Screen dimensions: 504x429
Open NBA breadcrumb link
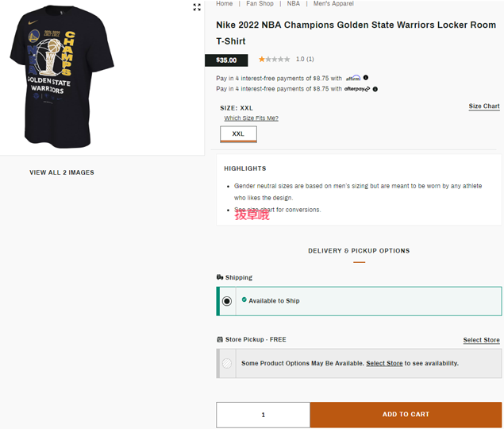294,3
